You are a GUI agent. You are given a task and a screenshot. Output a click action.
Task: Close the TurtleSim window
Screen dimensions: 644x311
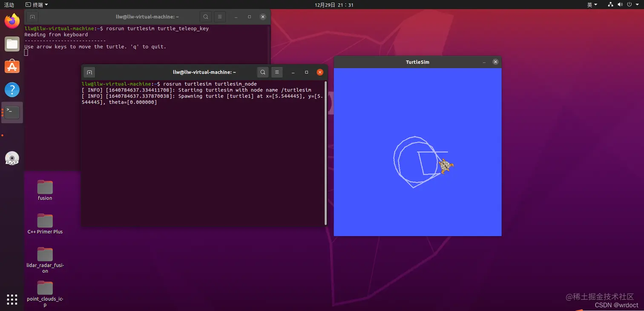495,62
